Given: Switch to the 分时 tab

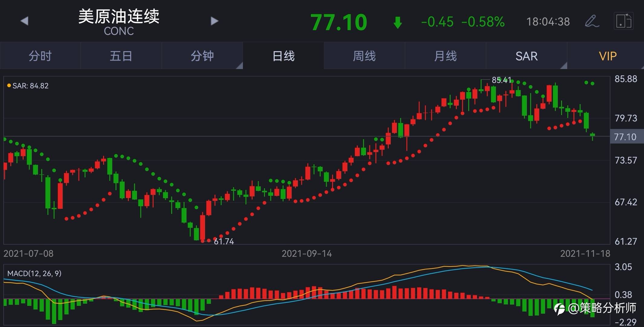Looking at the screenshot, I should (40, 56).
